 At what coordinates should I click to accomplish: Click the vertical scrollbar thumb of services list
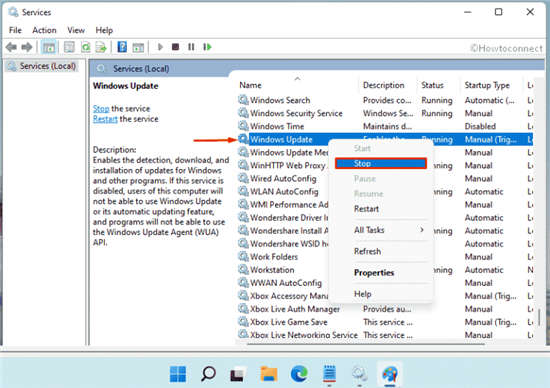[539, 316]
